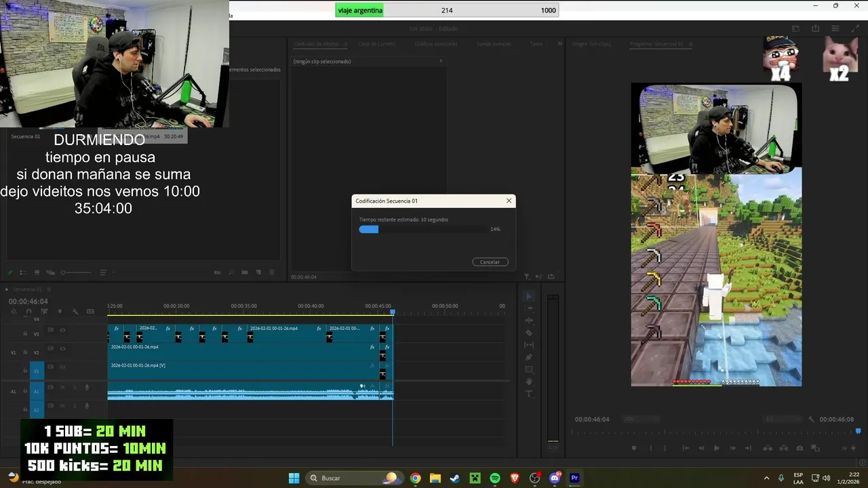The image size is (868, 488).
Task: Toggle lock on track V3
Action: click(x=26, y=333)
